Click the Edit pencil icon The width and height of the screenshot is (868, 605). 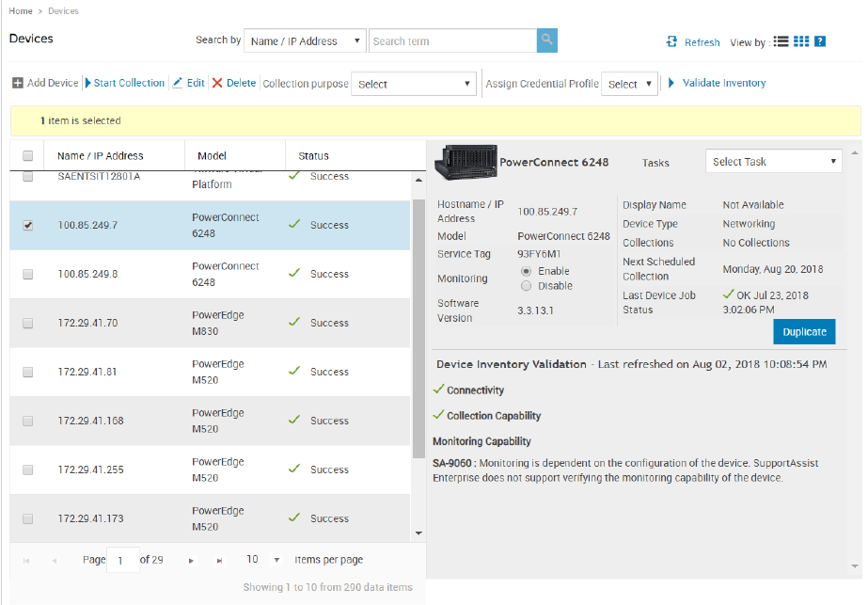pyautogui.click(x=177, y=83)
